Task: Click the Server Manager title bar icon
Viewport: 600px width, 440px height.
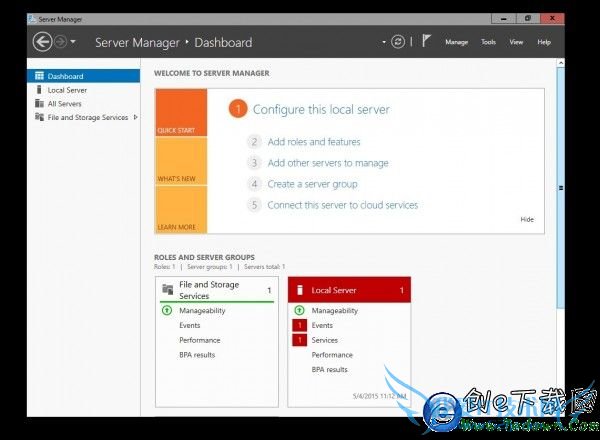Action: (x=32, y=19)
